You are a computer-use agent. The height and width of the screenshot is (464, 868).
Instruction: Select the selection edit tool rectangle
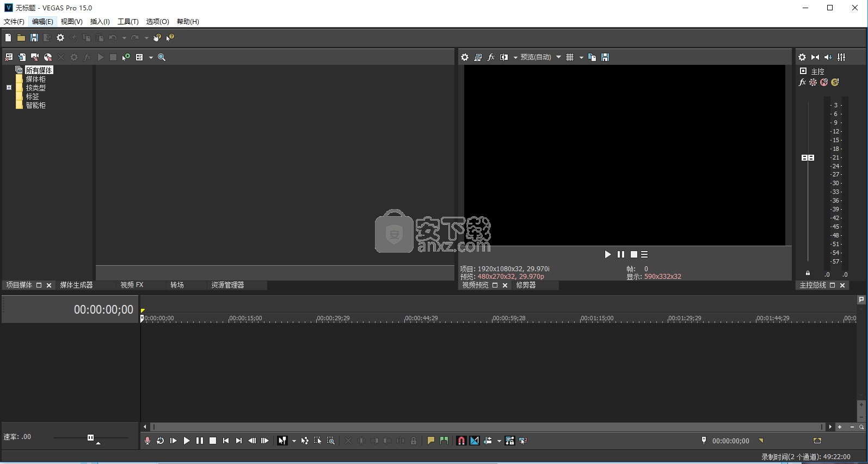tap(318, 441)
